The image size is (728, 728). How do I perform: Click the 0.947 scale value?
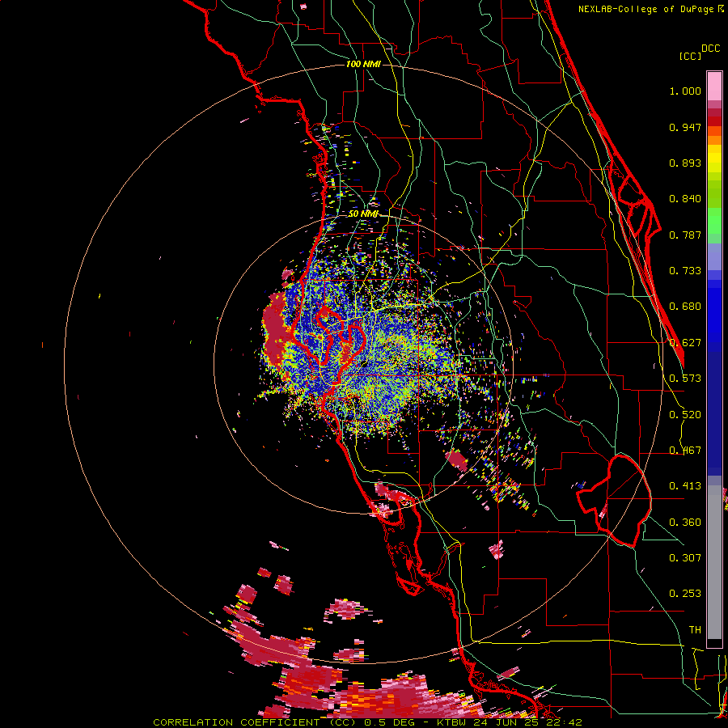685,127
